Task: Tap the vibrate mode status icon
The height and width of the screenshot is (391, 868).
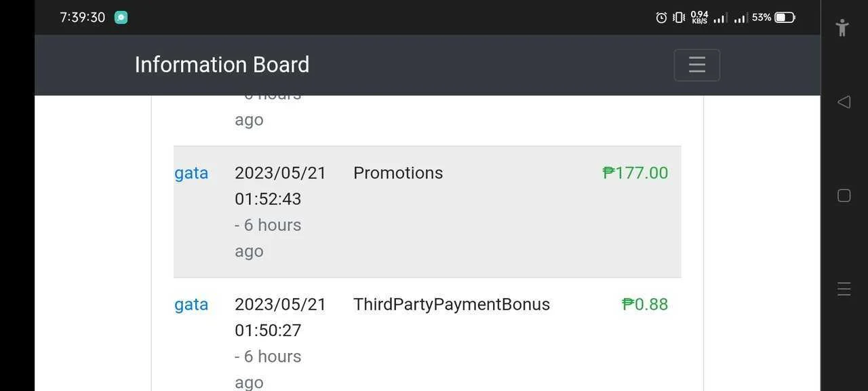Action: pyautogui.click(x=679, y=18)
